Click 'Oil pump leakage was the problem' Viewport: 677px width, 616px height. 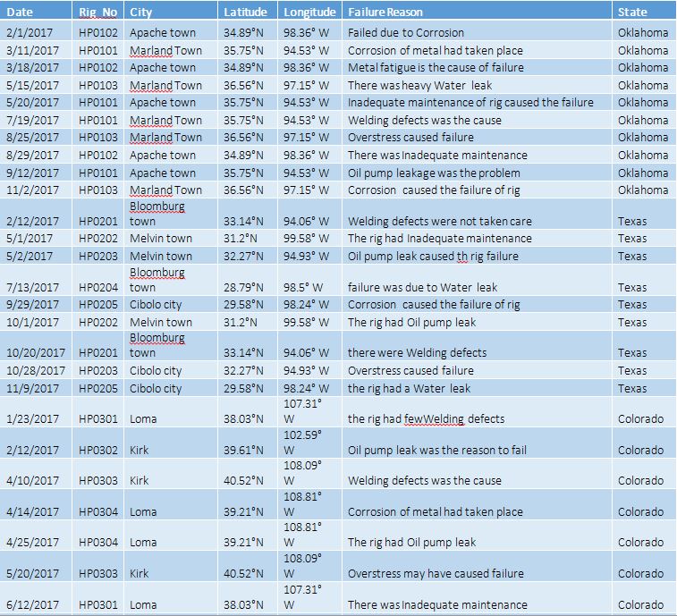477,173
